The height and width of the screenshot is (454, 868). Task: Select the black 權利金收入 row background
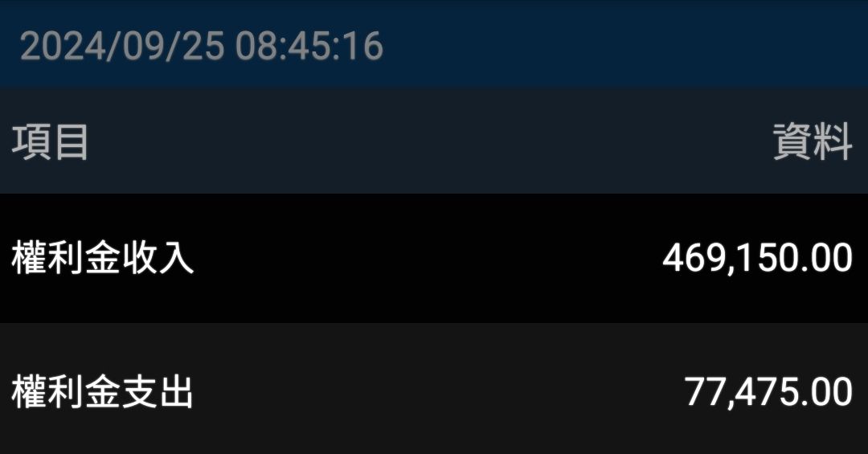coord(434,258)
